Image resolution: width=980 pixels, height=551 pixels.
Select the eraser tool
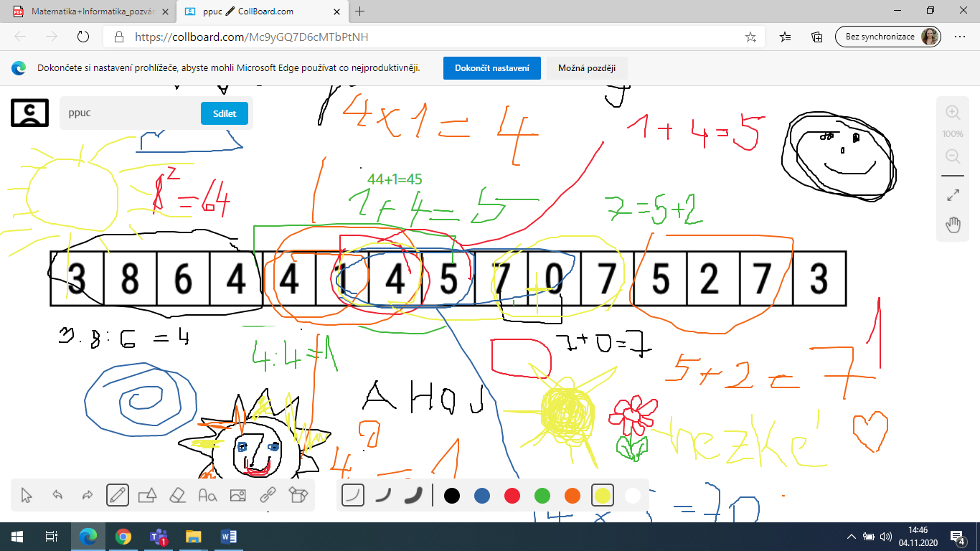click(177, 495)
